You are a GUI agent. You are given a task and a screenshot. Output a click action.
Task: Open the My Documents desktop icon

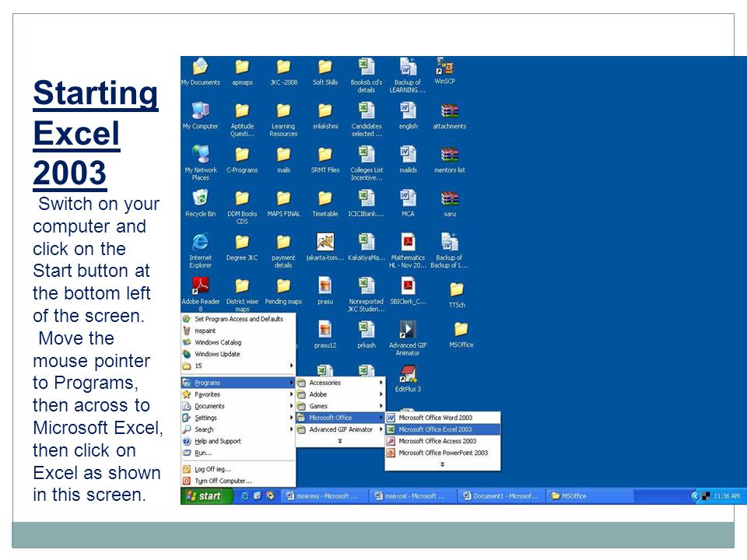tap(201, 72)
